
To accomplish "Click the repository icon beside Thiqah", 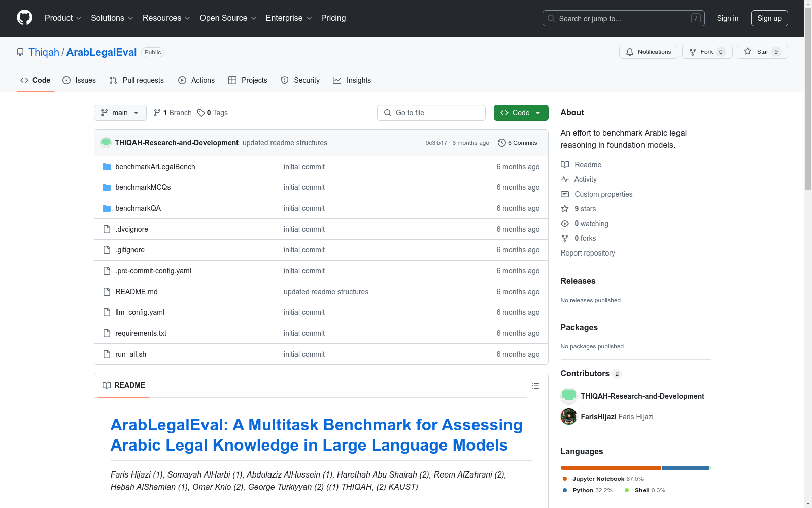I will click(x=20, y=52).
